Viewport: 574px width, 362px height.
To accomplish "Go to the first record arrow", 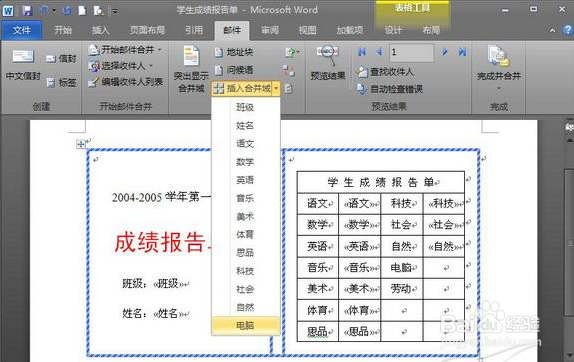I will click(362, 52).
